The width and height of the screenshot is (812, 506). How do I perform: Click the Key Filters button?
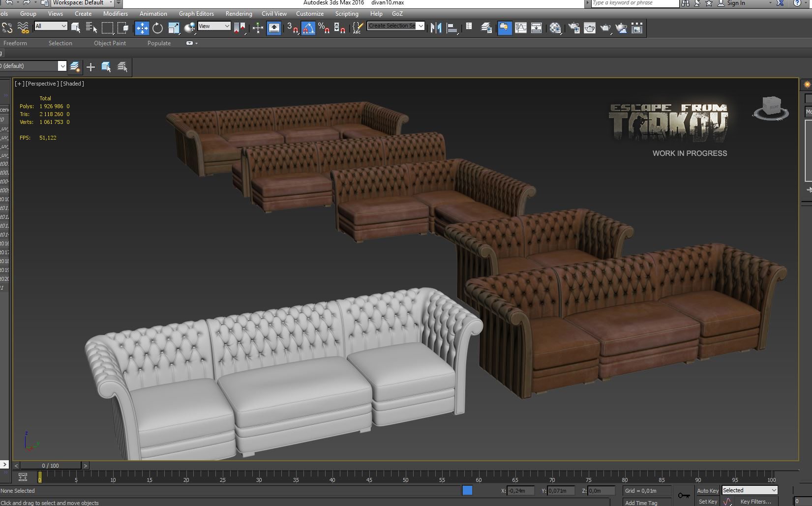(x=755, y=502)
